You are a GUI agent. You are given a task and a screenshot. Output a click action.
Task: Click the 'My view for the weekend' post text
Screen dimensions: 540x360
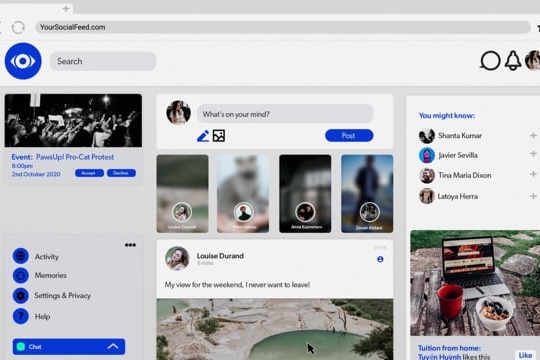(x=237, y=285)
